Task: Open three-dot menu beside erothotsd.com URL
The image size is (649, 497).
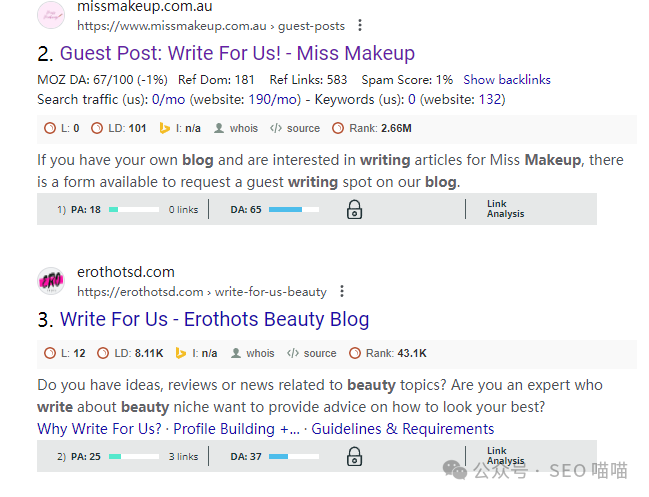Action: [341, 292]
